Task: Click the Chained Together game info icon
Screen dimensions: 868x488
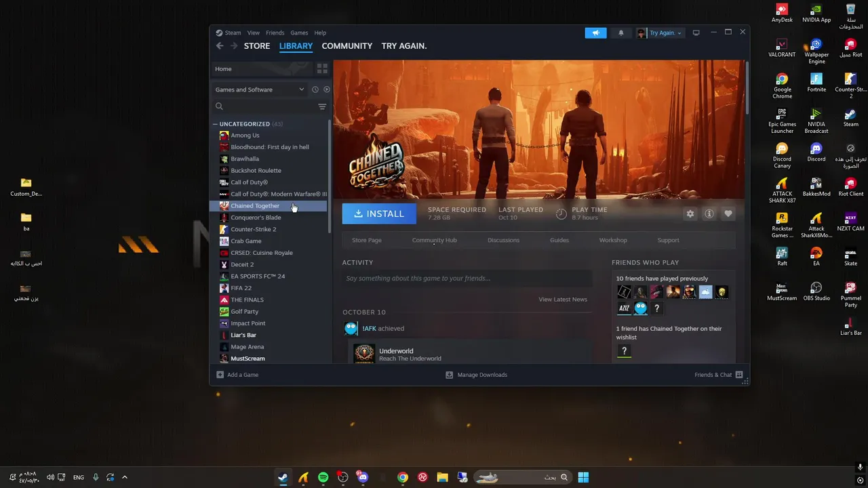Action: pyautogui.click(x=709, y=213)
